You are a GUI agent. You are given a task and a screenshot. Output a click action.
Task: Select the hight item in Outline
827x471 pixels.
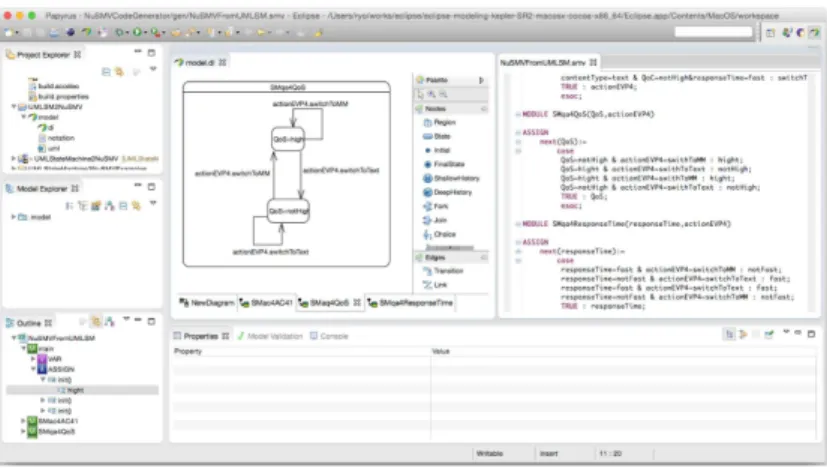(x=82, y=390)
